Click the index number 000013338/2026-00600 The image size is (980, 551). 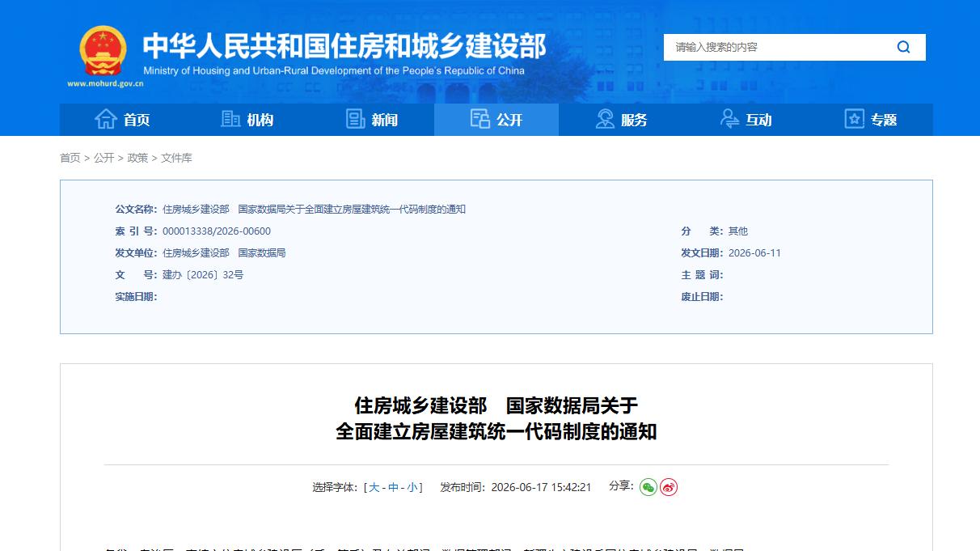(217, 231)
